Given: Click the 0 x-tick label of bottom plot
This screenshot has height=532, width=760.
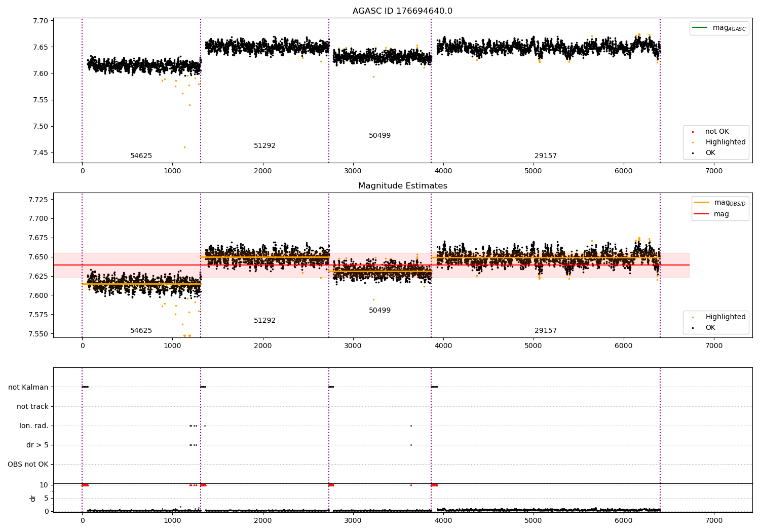Looking at the screenshot, I should [82, 520].
